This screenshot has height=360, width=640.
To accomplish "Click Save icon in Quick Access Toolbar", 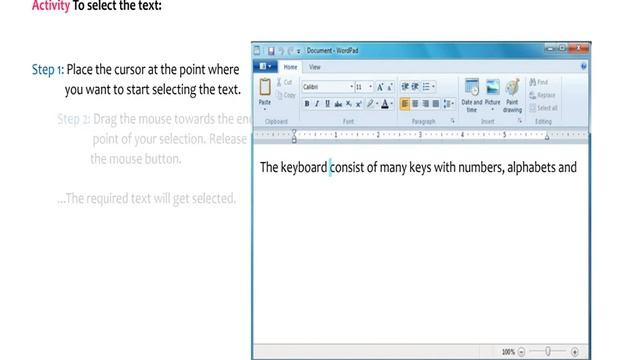I will (x=271, y=51).
